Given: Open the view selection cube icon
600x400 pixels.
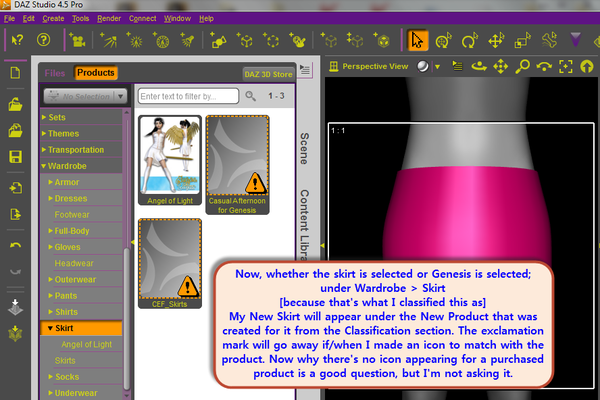Looking at the screenshot, I should pos(334,66).
